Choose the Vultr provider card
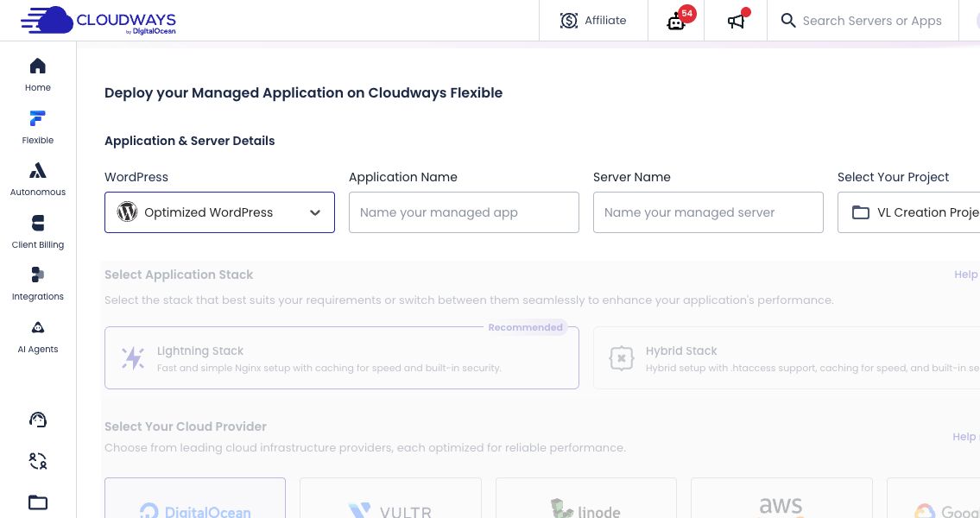 (390, 498)
